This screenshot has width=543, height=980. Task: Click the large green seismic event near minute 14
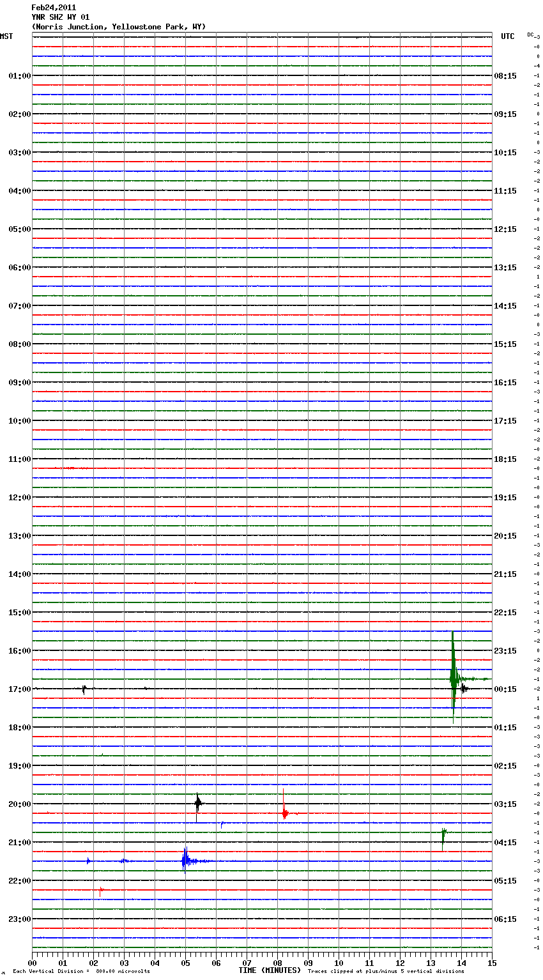454,677
